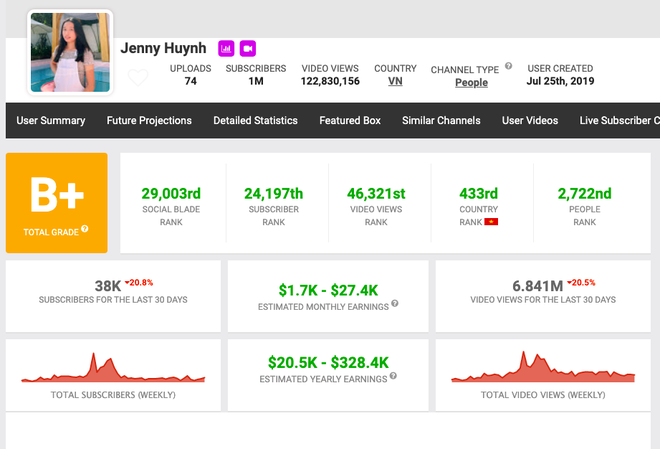
Task: Open Estimated Yearly Earnings help icon
Action: [x=393, y=375]
